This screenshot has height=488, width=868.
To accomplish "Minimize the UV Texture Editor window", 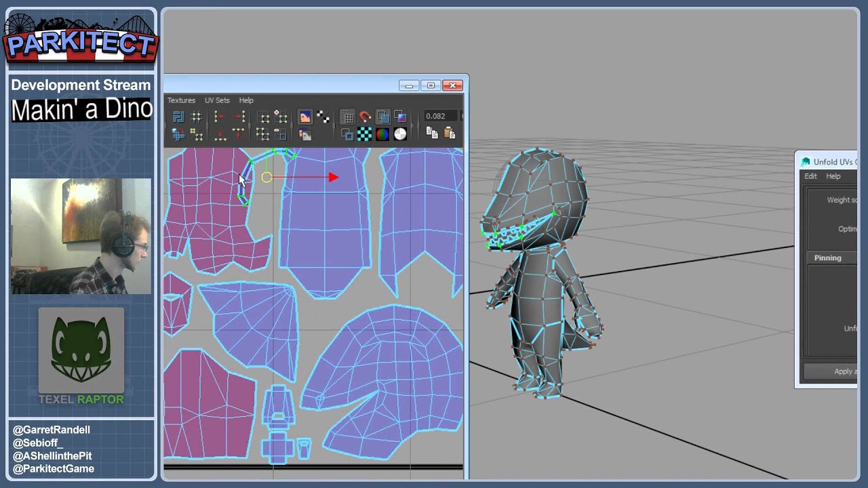I will [x=409, y=85].
